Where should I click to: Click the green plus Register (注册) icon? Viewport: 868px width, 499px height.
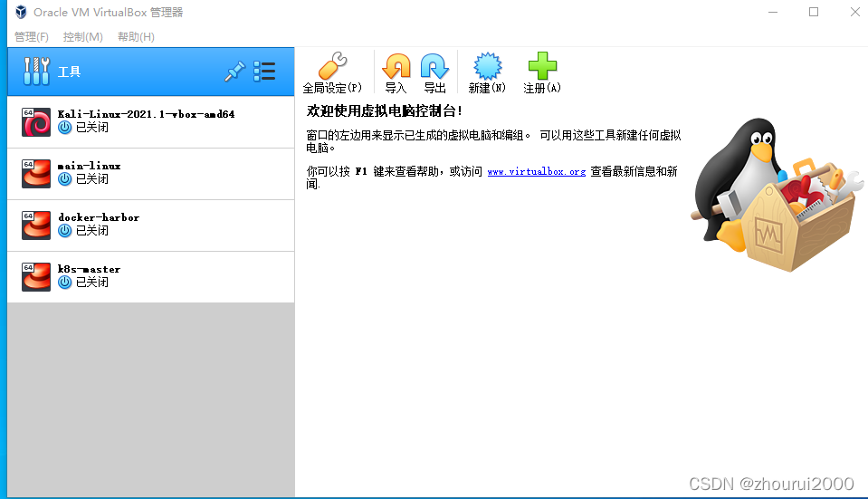[542, 66]
